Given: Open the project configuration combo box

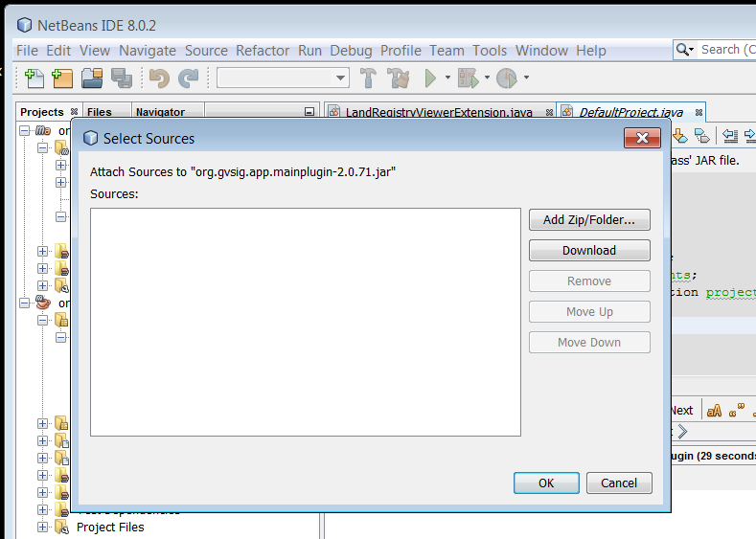Looking at the screenshot, I should (x=283, y=79).
